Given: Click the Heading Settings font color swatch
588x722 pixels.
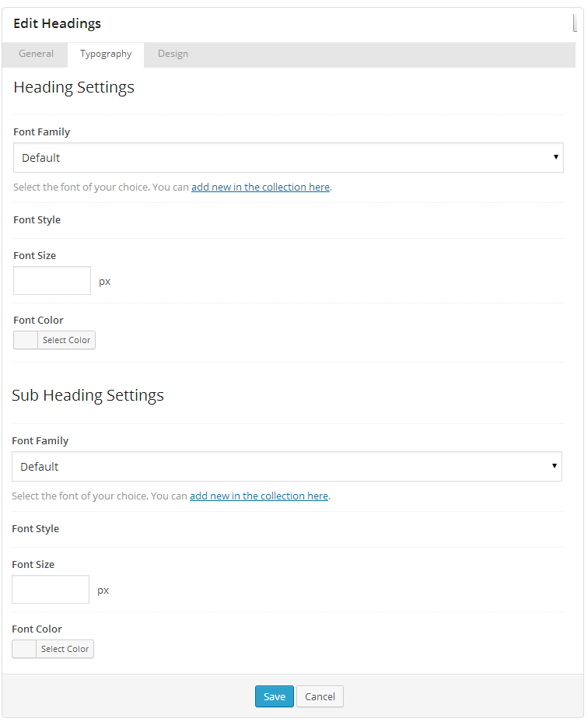Looking at the screenshot, I should pyautogui.click(x=26, y=340).
